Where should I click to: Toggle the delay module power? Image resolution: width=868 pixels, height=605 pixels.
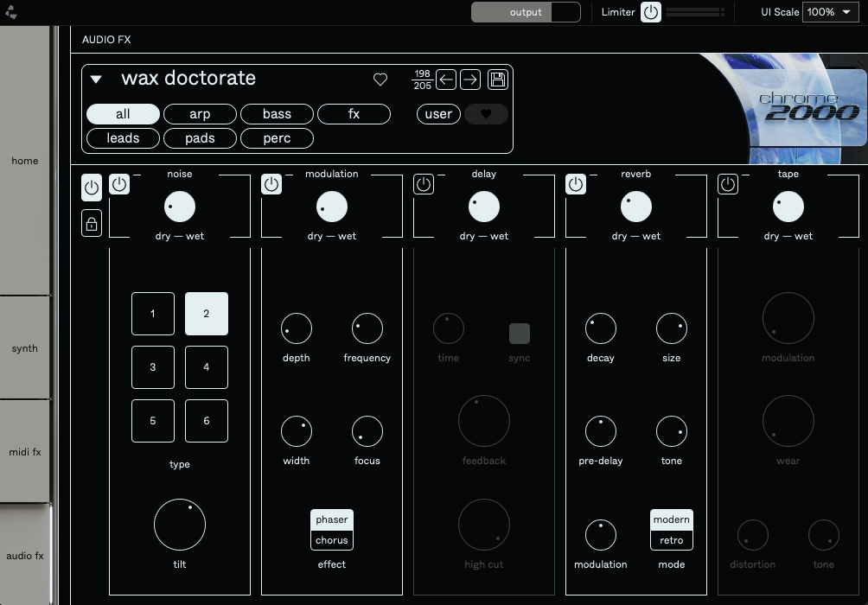pos(424,184)
